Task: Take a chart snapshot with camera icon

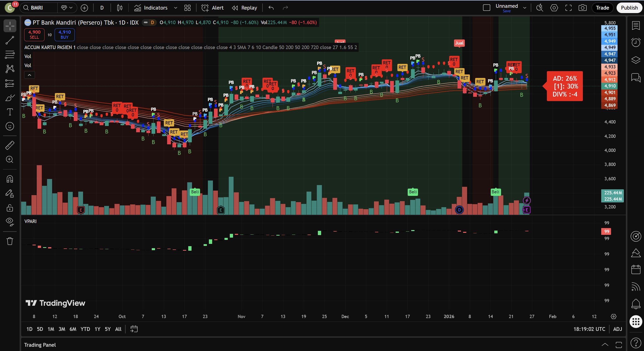Action: pyautogui.click(x=582, y=8)
